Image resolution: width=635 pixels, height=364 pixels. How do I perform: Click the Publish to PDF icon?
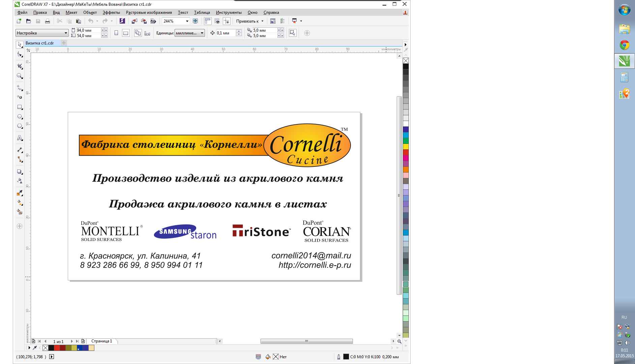point(153,21)
